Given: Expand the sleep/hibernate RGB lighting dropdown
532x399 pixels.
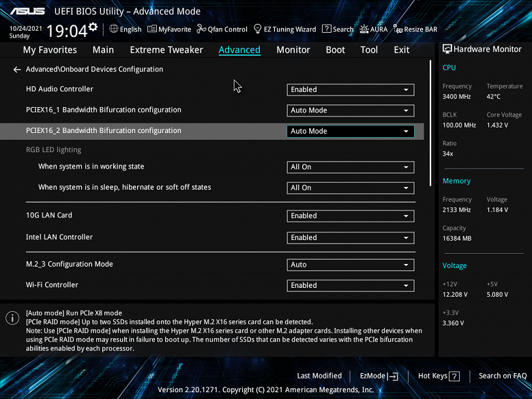Looking at the screenshot, I should 351,188.
